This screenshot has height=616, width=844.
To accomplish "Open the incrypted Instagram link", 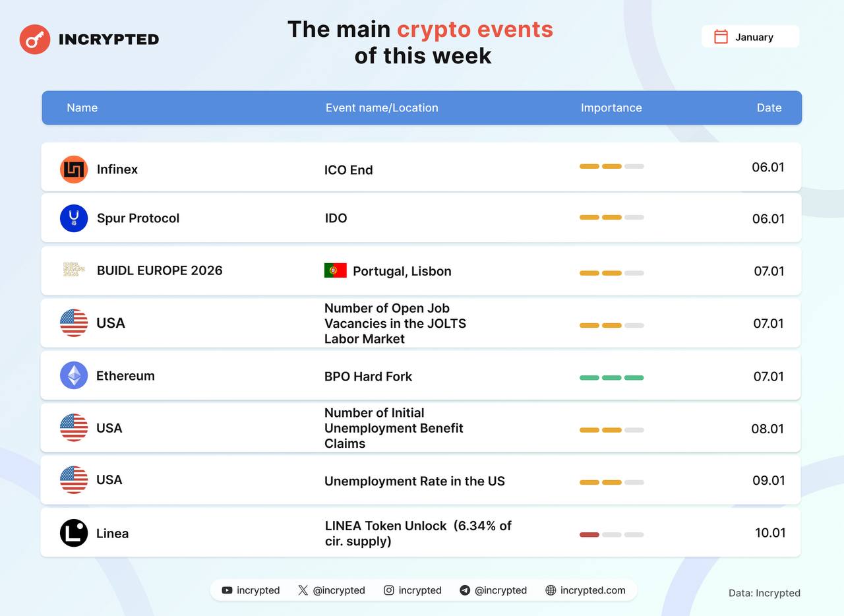I will tap(413, 590).
